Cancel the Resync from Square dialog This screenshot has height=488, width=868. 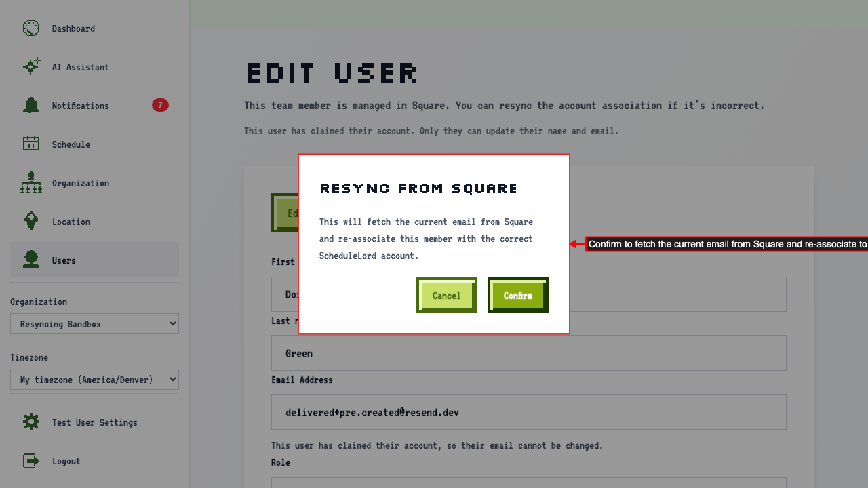point(447,296)
